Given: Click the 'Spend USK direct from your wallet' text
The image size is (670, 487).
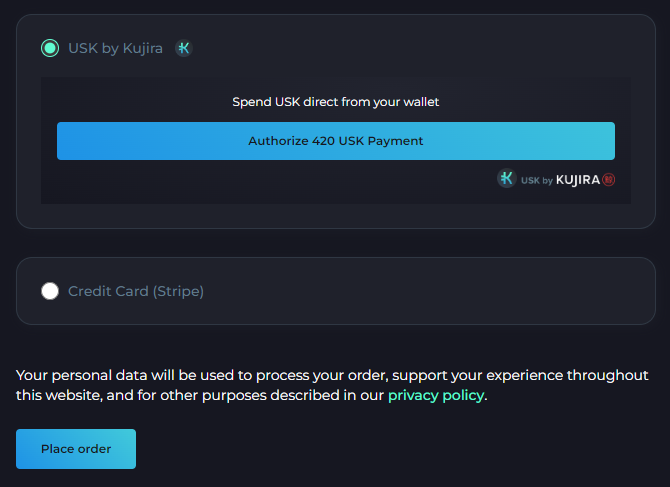Looking at the screenshot, I should click(336, 102).
